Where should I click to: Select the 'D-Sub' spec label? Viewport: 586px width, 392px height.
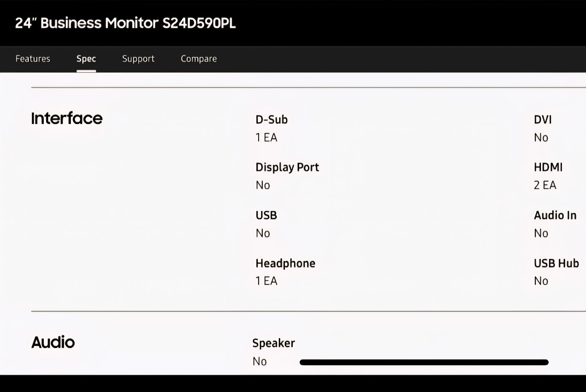[272, 120]
